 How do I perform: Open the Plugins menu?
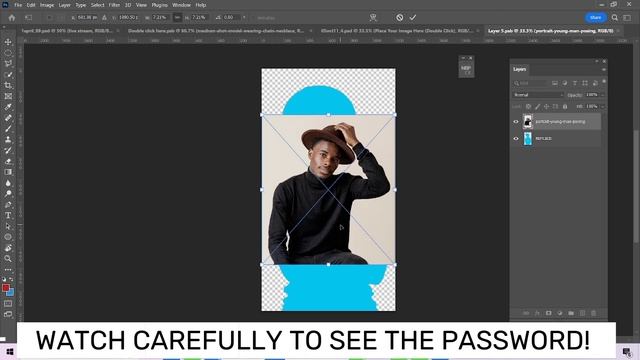[160, 5]
